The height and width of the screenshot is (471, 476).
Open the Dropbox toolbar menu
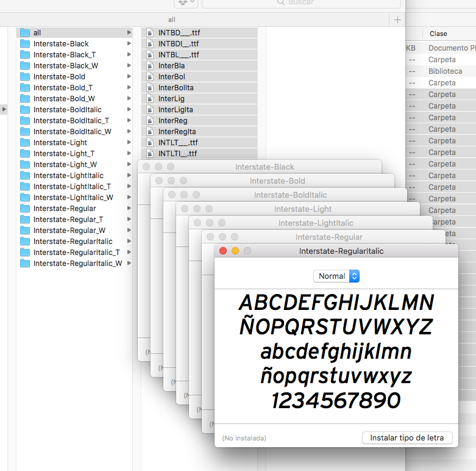tap(186, 2)
